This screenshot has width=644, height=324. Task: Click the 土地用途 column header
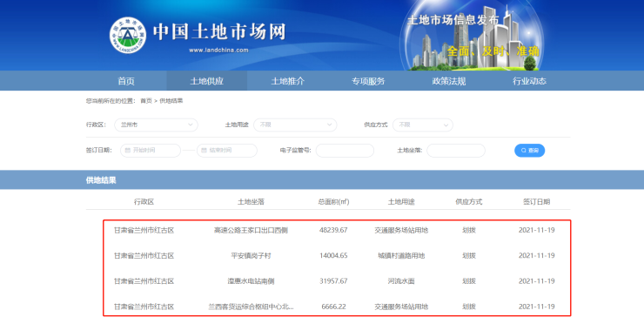click(x=401, y=202)
